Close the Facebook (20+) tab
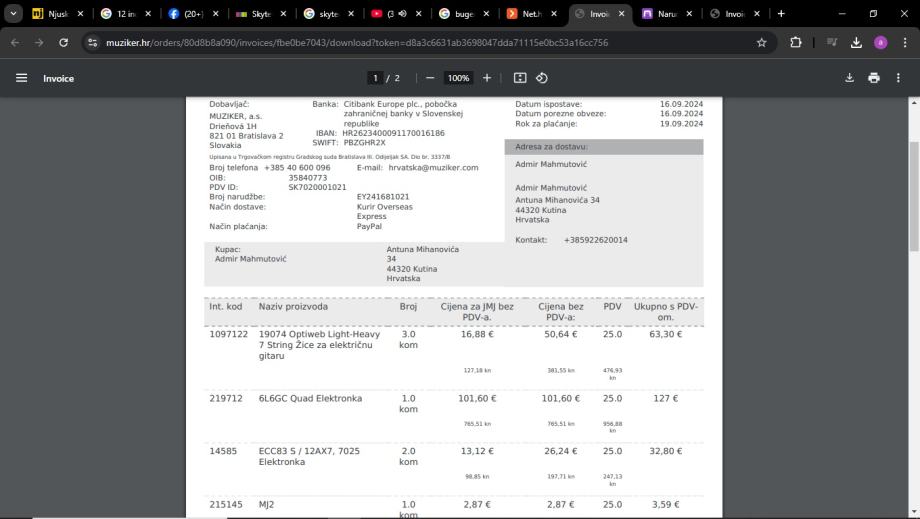 215,13
